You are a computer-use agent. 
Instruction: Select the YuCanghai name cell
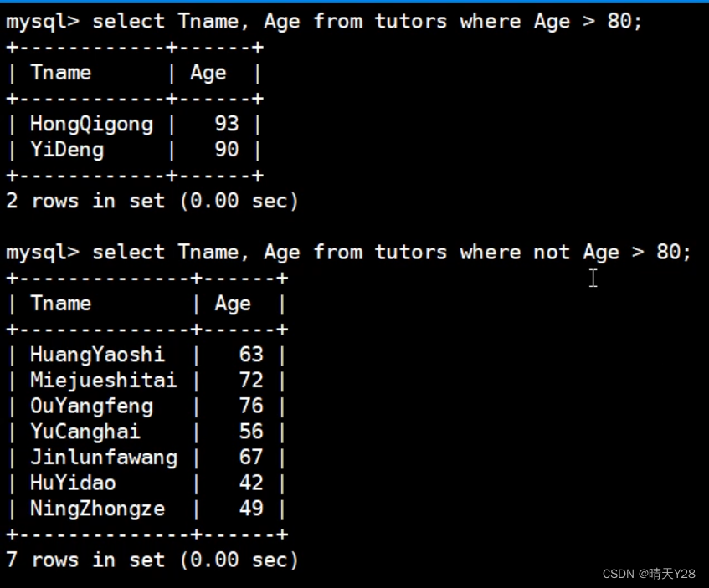click(x=85, y=432)
